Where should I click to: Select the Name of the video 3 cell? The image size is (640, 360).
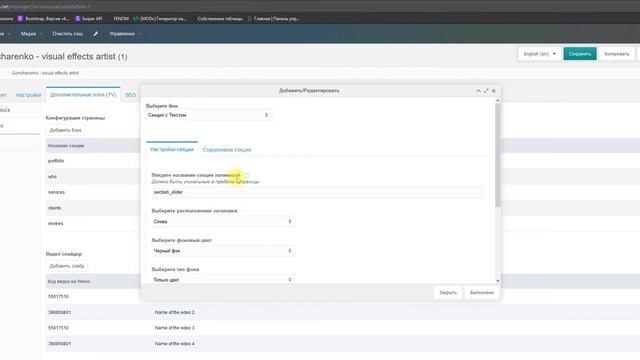tap(175, 328)
